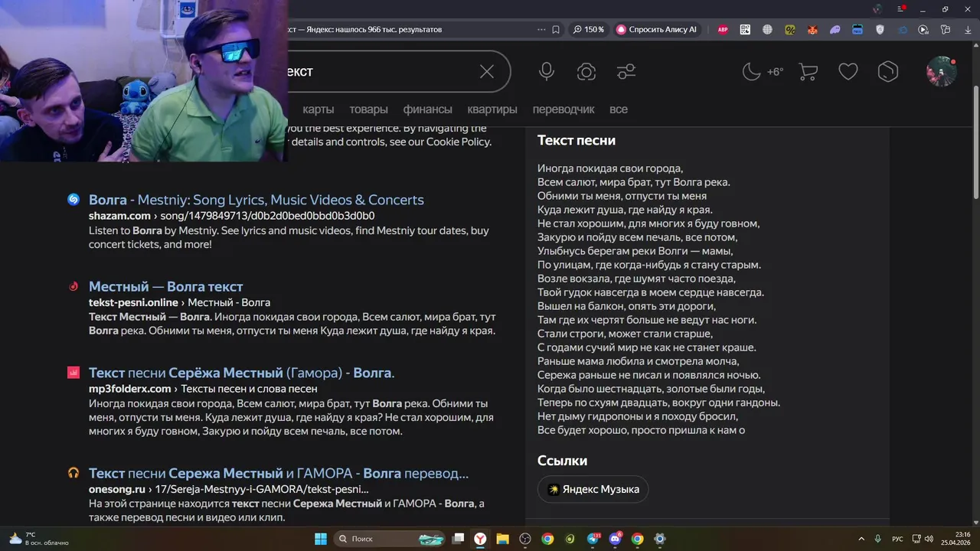
Task: Open the mp3folderx Серёжа Местный lyrics result
Action: click(x=241, y=373)
